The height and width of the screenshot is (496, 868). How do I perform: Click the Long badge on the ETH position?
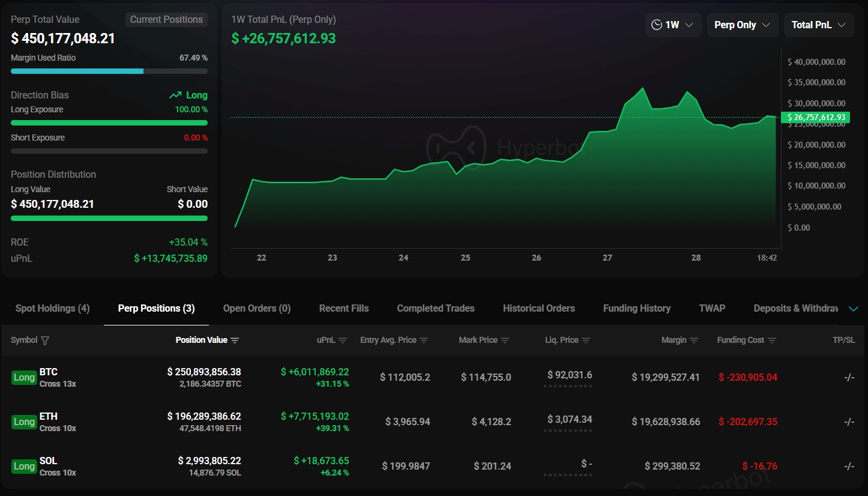[x=24, y=422]
